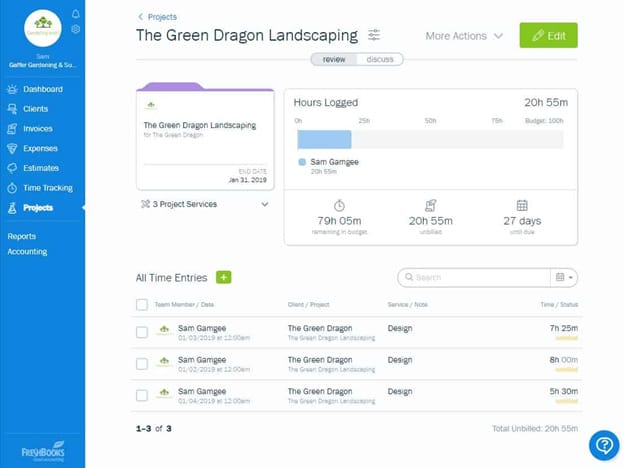
Task: Open the help question mark bubble
Action: 604,445
